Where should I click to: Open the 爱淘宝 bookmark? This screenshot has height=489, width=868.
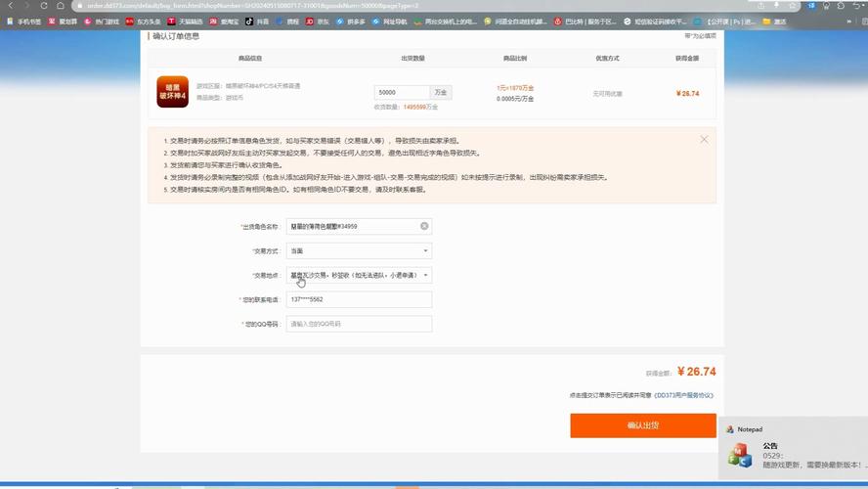224,22
